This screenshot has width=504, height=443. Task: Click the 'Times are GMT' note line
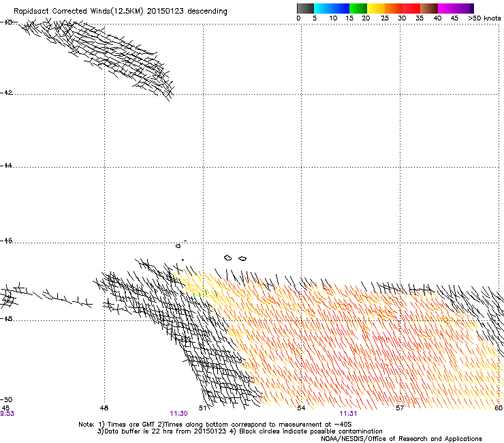215,425
